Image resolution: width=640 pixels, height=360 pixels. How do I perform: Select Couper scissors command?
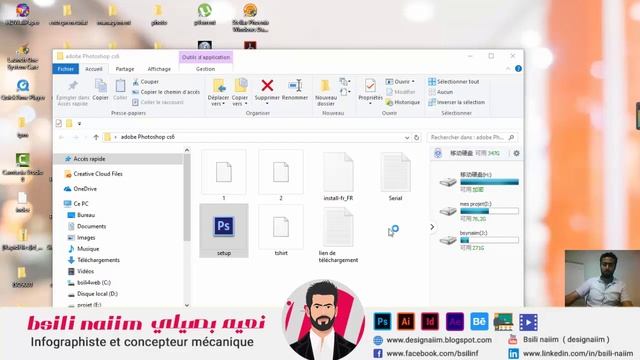(x=145, y=82)
